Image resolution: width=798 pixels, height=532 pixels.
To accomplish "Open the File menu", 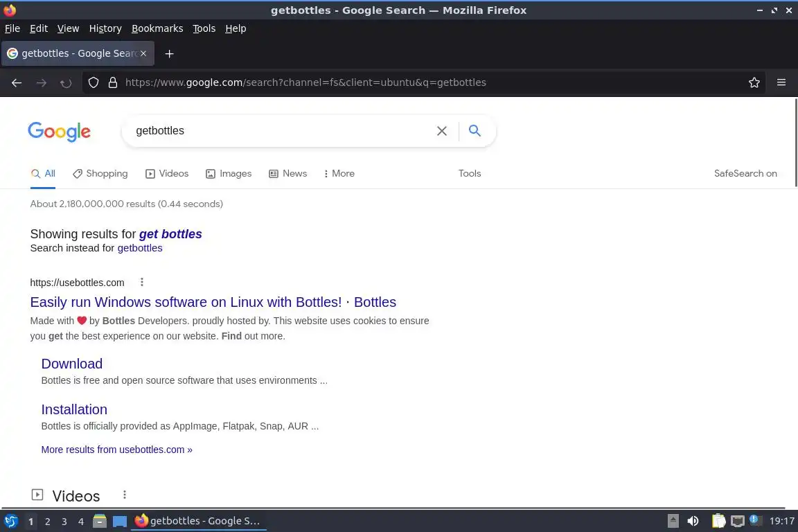I will (x=12, y=28).
